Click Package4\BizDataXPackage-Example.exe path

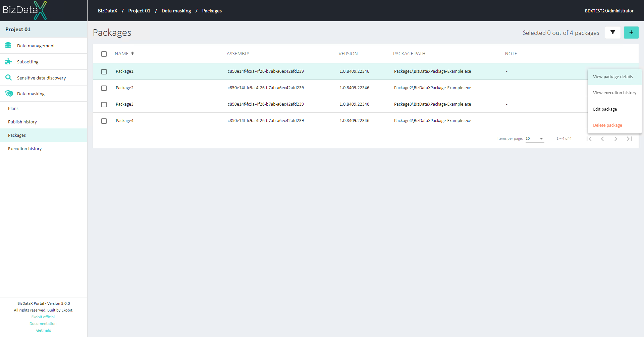click(x=432, y=121)
